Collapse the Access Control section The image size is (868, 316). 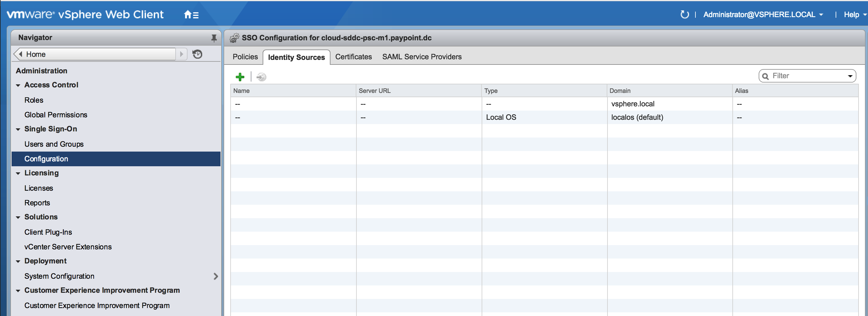tap(18, 85)
